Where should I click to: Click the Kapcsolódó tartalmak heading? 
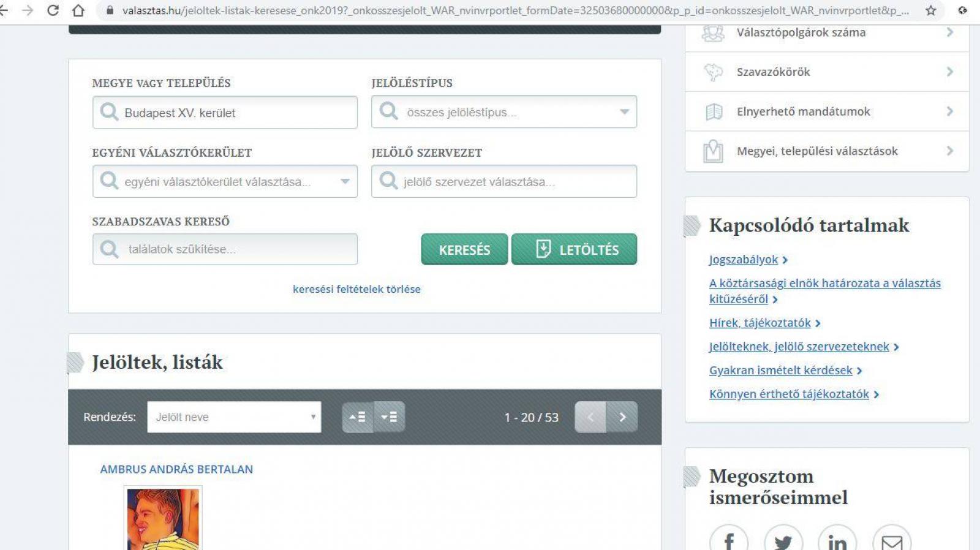[809, 225]
